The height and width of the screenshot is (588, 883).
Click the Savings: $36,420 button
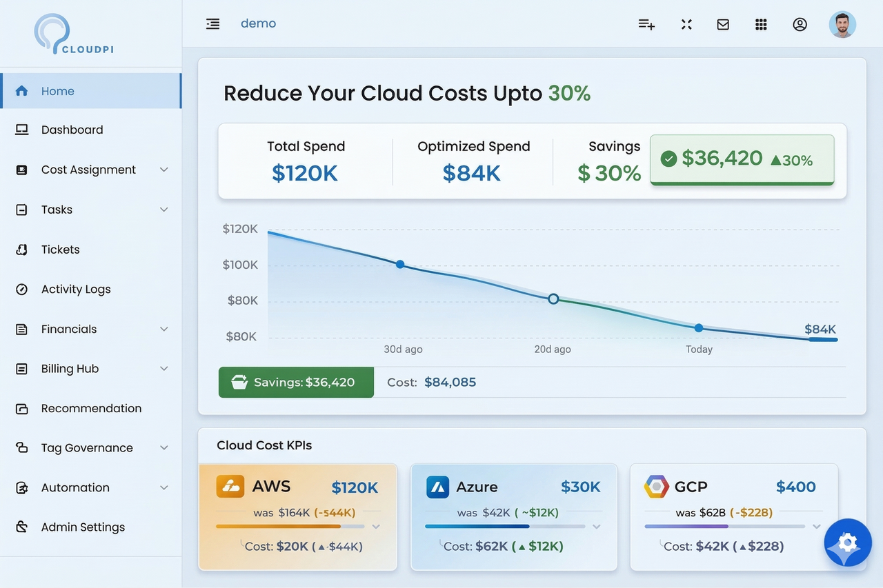[295, 382]
